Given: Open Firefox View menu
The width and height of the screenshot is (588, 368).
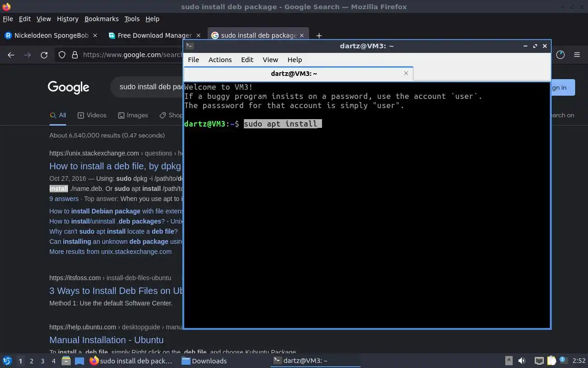Looking at the screenshot, I should (44, 19).
